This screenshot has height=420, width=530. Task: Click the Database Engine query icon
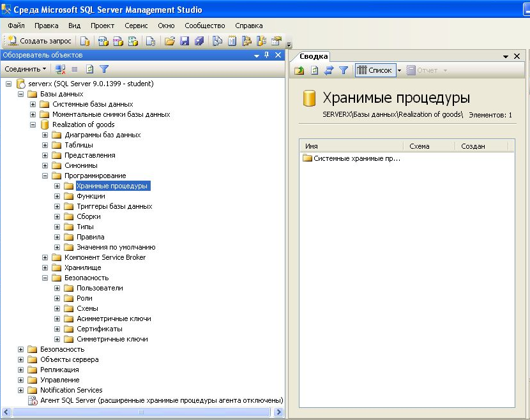(85, 41)
